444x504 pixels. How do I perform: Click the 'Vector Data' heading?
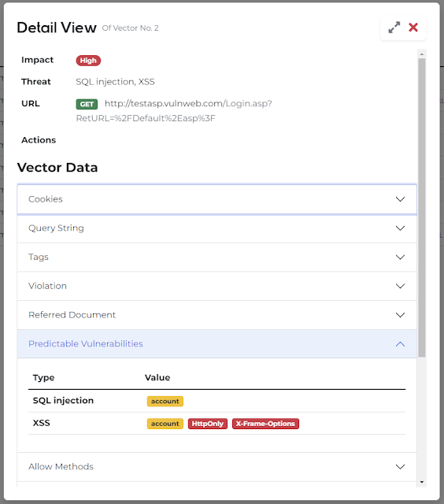(57, 168)
